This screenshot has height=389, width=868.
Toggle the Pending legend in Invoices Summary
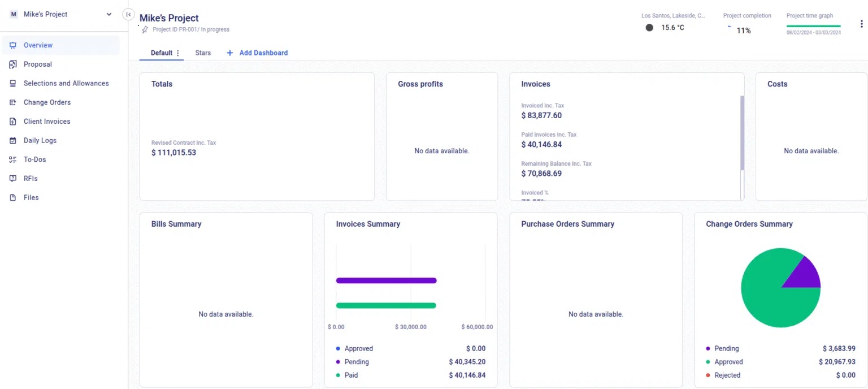point(356,362)
